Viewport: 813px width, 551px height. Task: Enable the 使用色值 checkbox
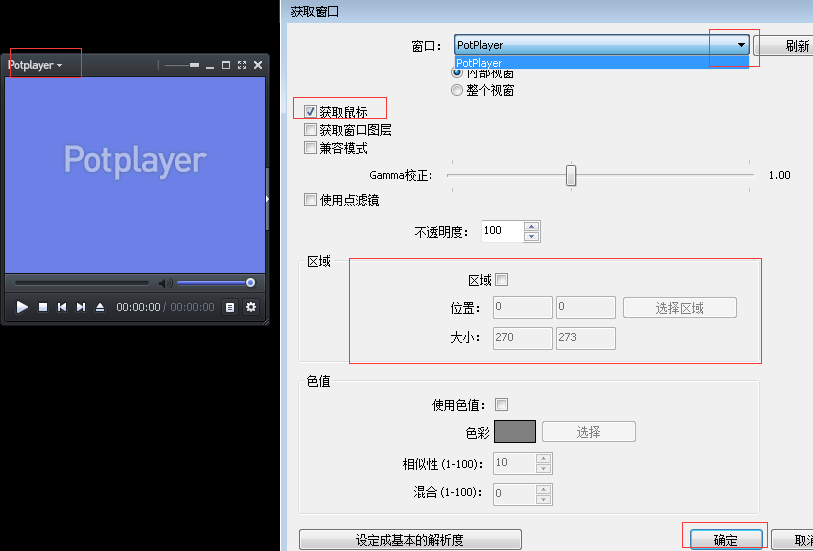point(501,404)
